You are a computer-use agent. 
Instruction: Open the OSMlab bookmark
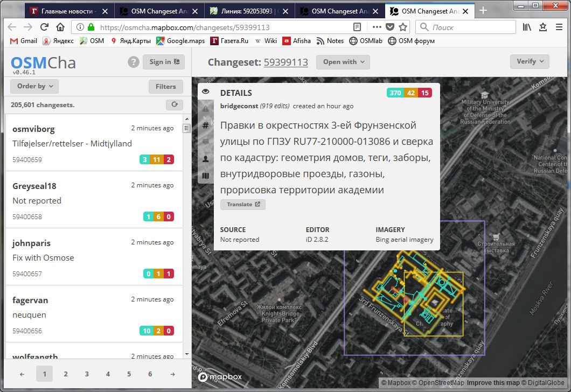point(366,41)
